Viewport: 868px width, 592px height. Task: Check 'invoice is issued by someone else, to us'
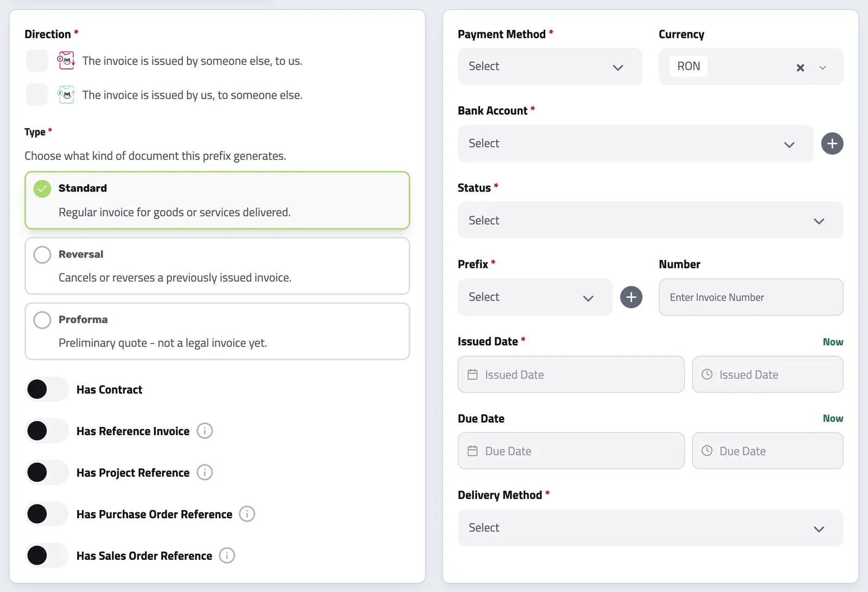tap(37, 60)
